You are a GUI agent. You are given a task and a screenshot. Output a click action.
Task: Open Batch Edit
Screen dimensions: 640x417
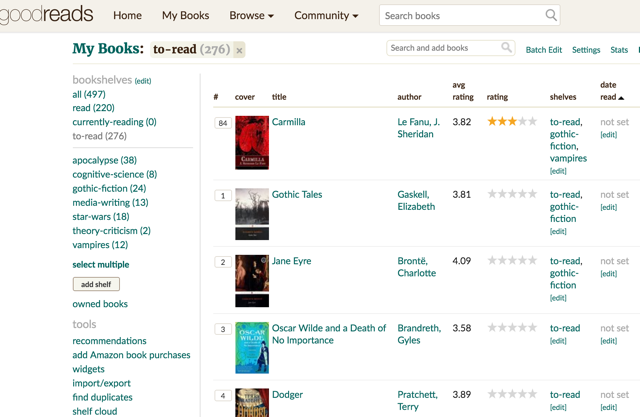pyautogui.click(x=544, y=50)
